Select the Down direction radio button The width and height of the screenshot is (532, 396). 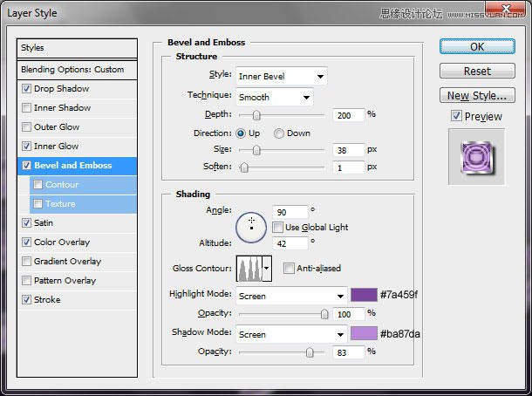click(279, 133)
